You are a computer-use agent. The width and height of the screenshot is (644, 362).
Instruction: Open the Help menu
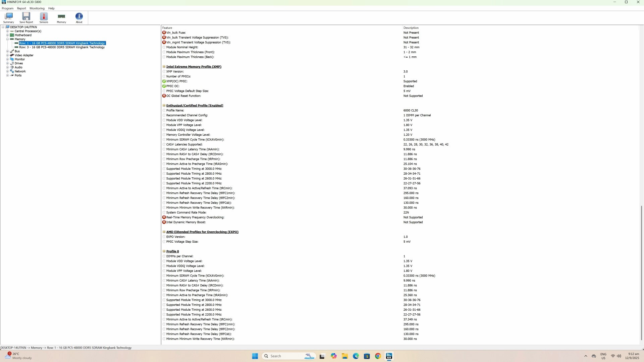(x=51, y=8)
